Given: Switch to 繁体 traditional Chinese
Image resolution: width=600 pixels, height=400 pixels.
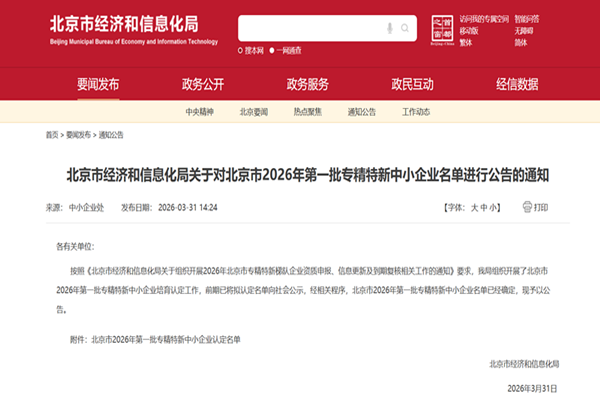Looking at the screenshot, I should (466, 42).
